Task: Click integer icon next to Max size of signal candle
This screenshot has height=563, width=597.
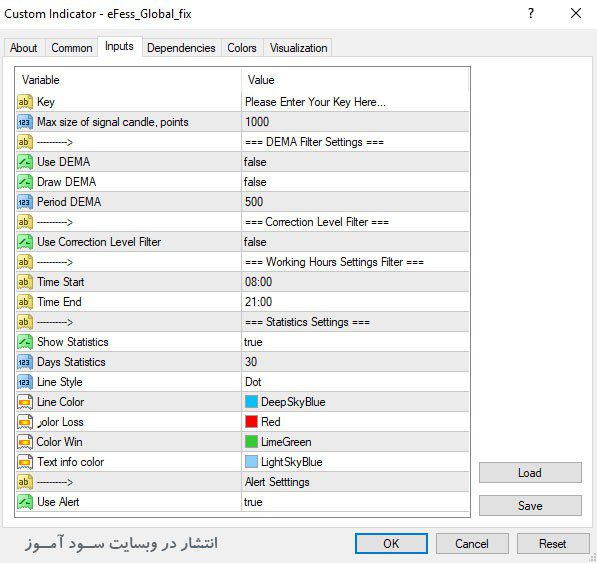Action: (24, 122)
